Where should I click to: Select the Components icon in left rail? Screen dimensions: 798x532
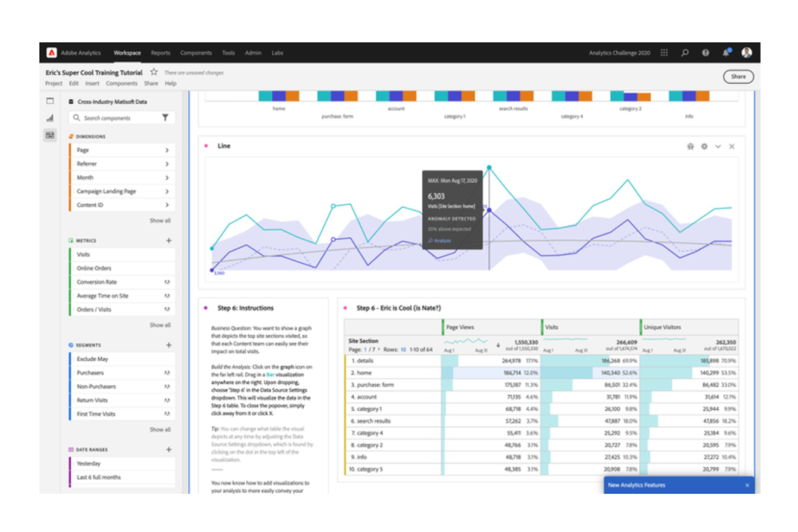point(50,135)
